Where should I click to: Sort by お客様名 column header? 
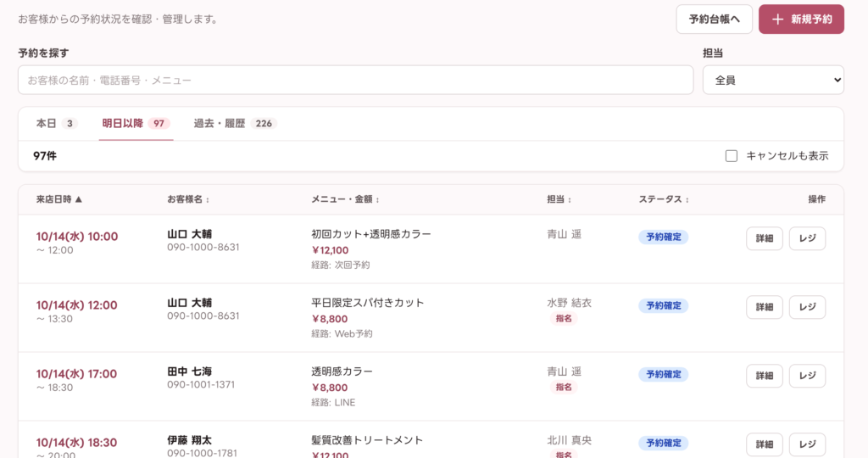[188, 199]
